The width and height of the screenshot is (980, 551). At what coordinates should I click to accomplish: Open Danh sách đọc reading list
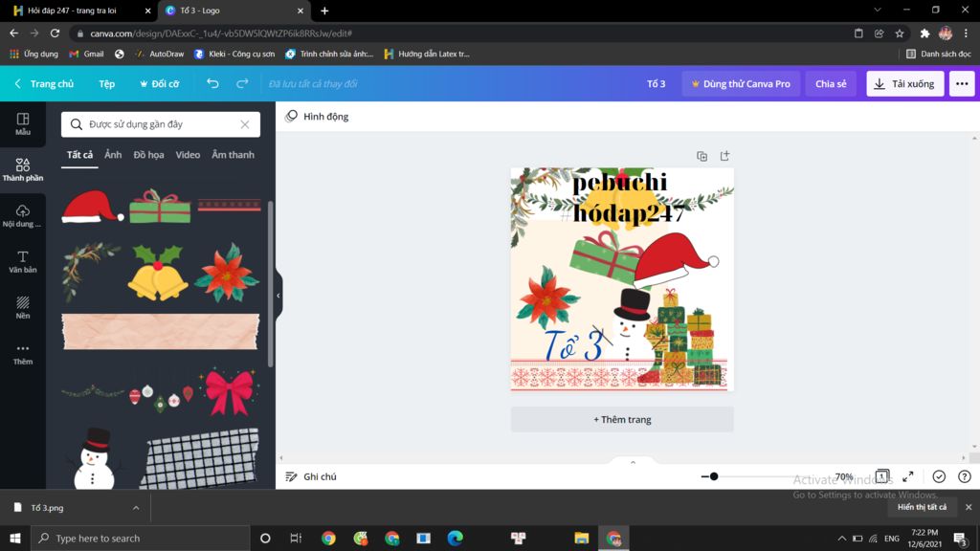(x=939, y=54)
